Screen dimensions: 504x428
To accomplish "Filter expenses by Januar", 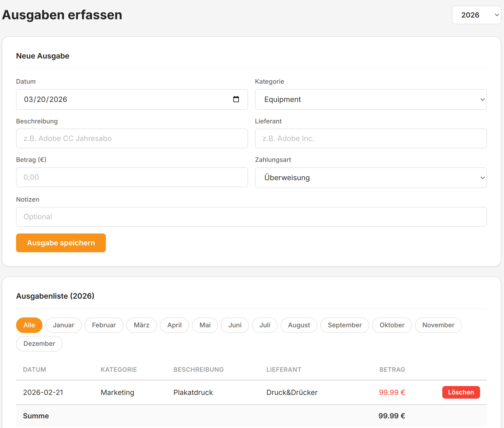I will pyautogui.click(x=63, y=325).
